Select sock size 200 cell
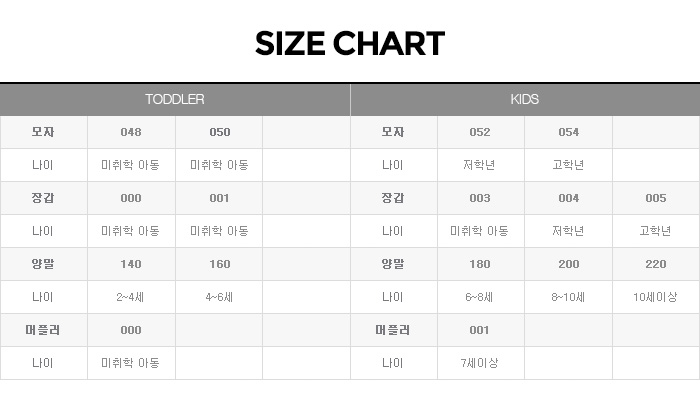The height and width of the screenshot is (400, 700). (568, 264)
